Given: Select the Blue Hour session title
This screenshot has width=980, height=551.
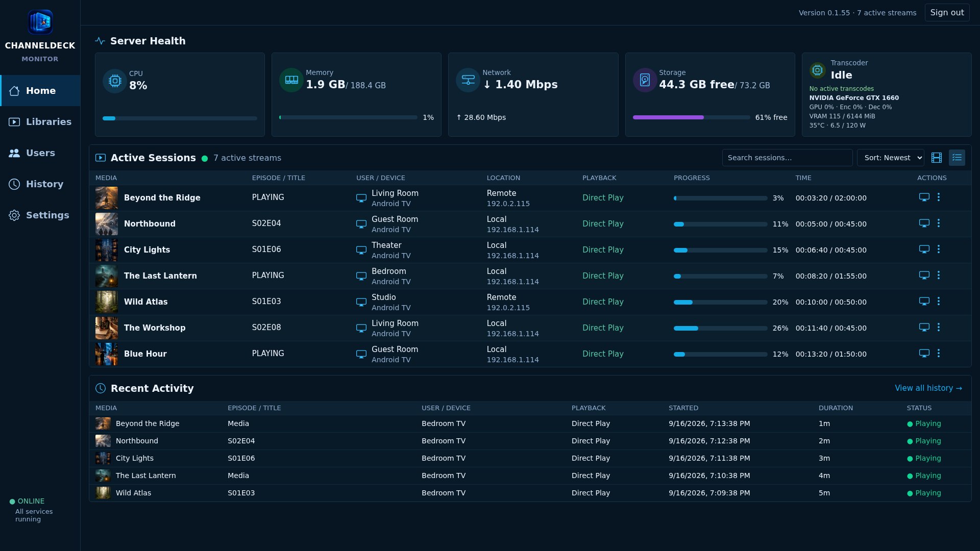Looking at the screenshot, I should 145,354.
